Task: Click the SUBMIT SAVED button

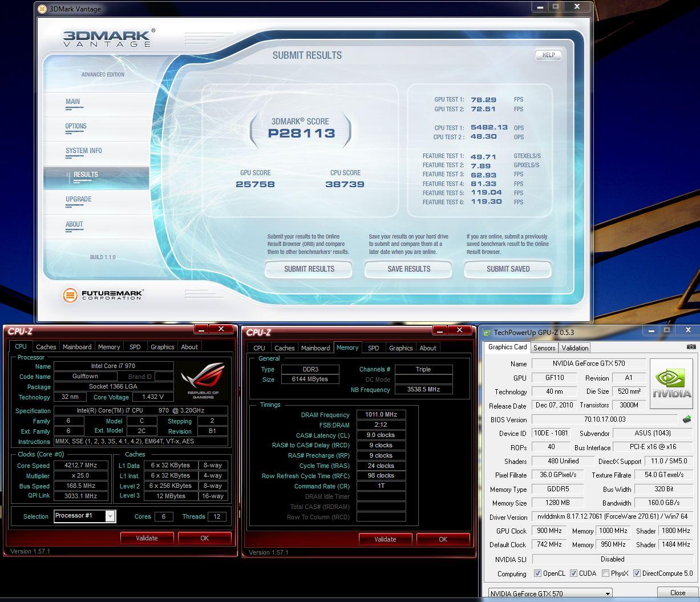Action: 508,269
